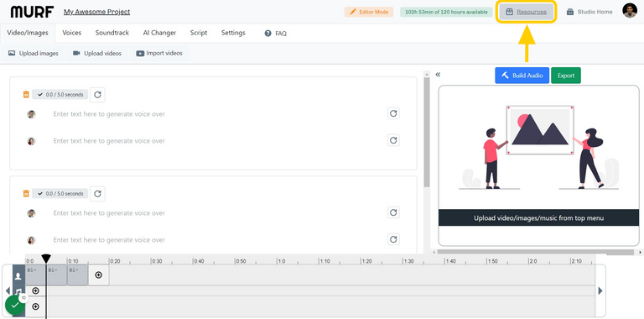
Task: Delete the first voice-over block using trash icon
Action: (26, 95)
